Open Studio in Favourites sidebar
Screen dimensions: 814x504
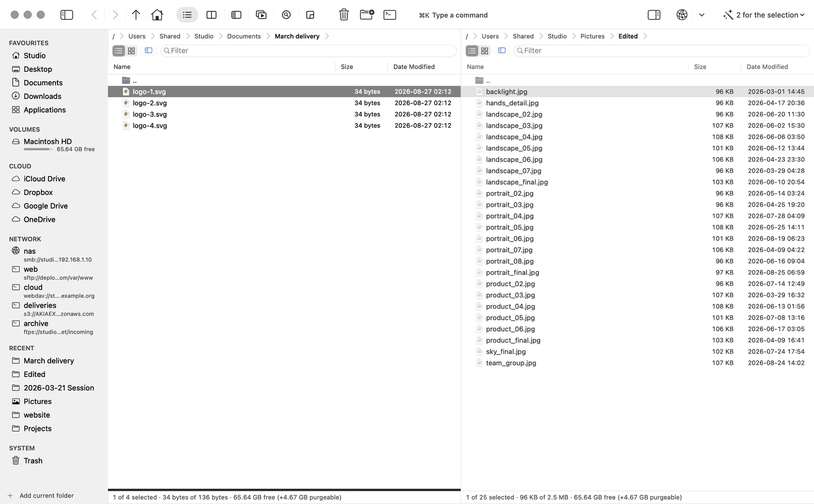35,55
